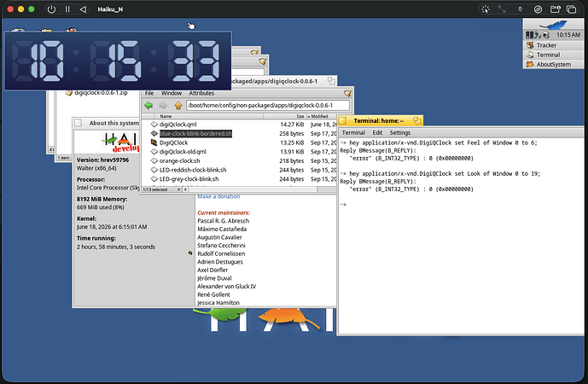The width and height of the screenshot is (588, 384).
Task: Click the VM power icon in title bar
Action: (x=51, y=9)
